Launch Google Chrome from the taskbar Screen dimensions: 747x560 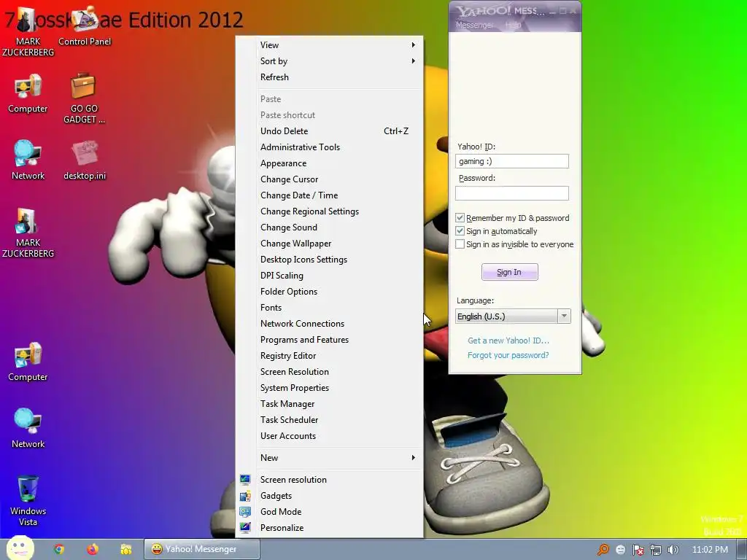(x=59, y=549)
